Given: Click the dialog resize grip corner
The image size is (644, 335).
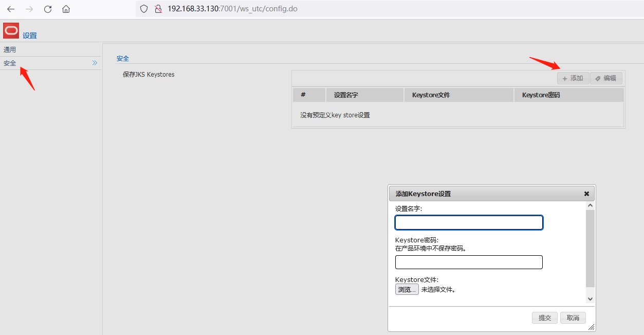Looking at the screenshot, I should coord(591,327).
